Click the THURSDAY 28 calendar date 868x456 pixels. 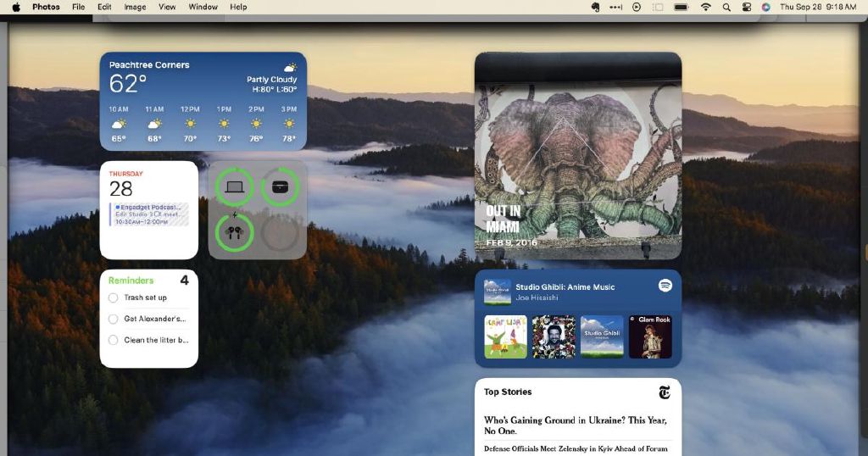pos(125,184)
